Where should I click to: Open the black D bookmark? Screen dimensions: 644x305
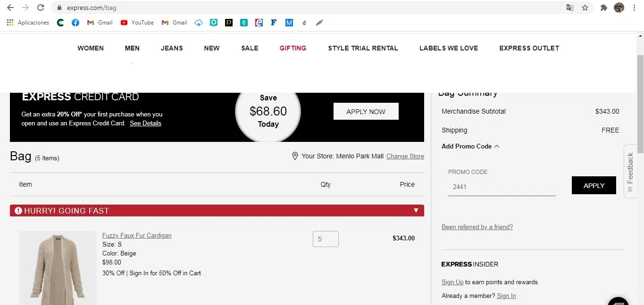(229, 22)
